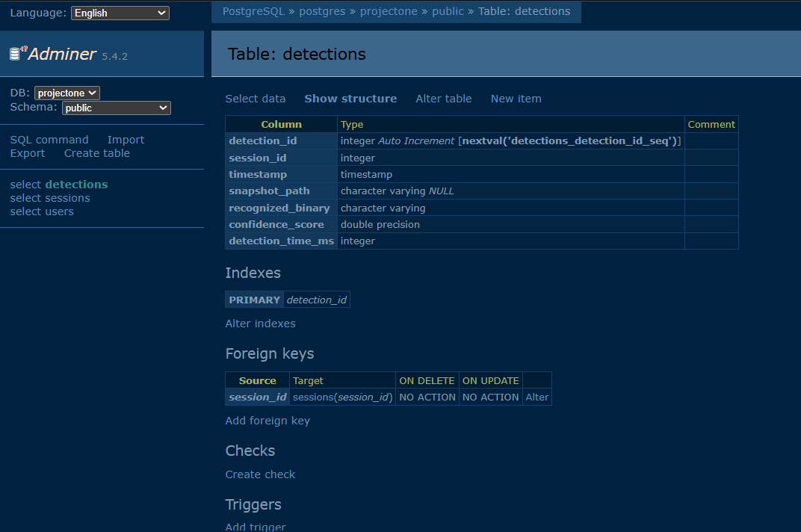Open the New item tab
801x532 pixels.
click(516, 99)
